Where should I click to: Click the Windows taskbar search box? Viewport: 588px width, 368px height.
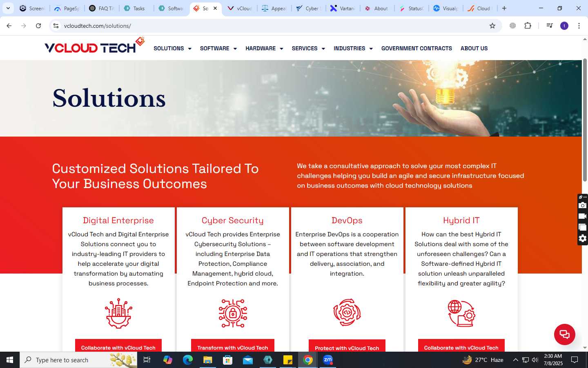(78, 360)
